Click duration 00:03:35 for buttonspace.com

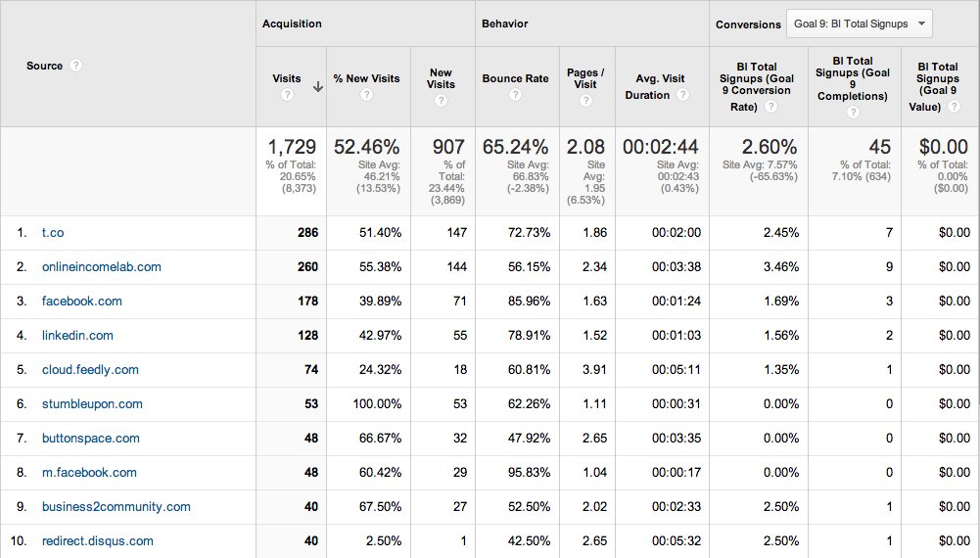point(677,439)
